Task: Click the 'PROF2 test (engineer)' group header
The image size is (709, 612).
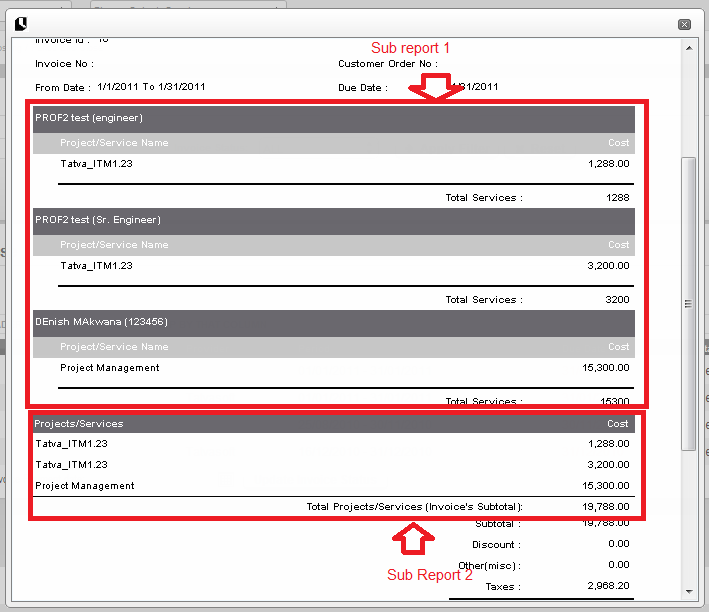Action: pyautogui.click(x=334, y=119)
